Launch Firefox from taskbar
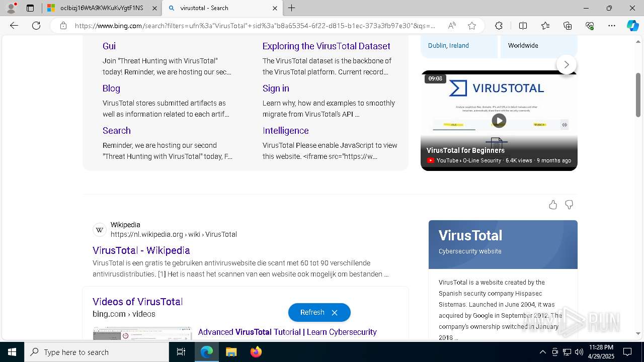Image resolution: width=644 pixels, height=362 pixels. pyautogui.click(x=256, y=352)
